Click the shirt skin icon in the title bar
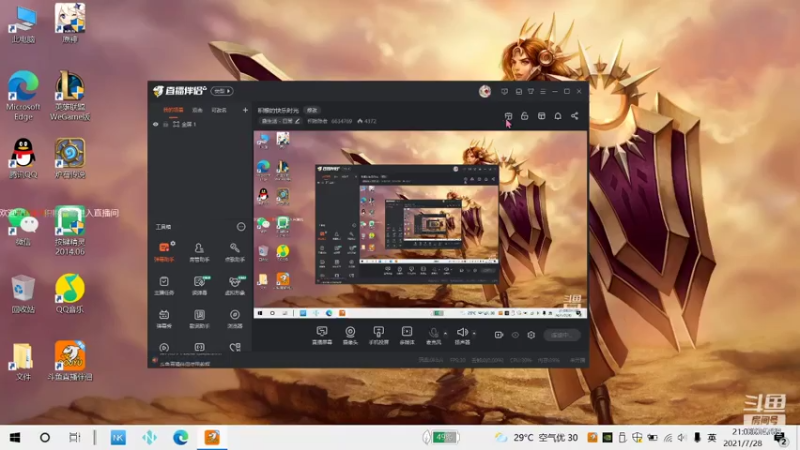The height and width of the screenshot is (450, 800). point(531,91)
